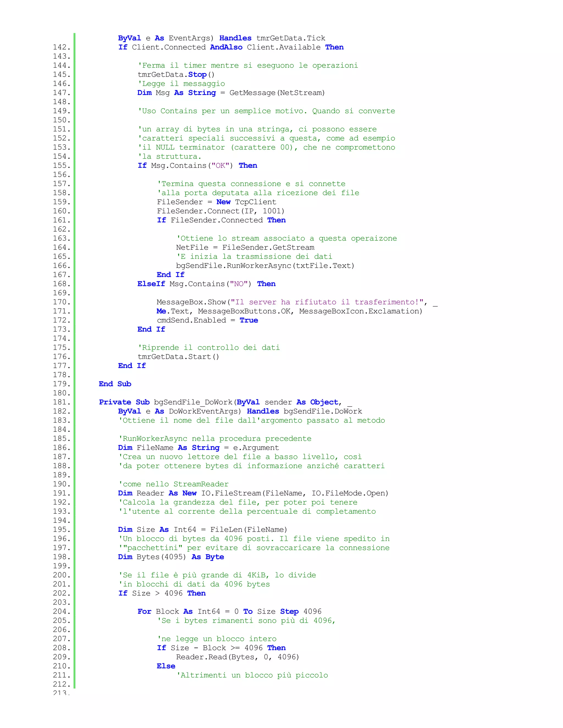Click the comment 'Legge il messaggio'
The width and height of the screenshot is (563, 728).
(181, 84)
